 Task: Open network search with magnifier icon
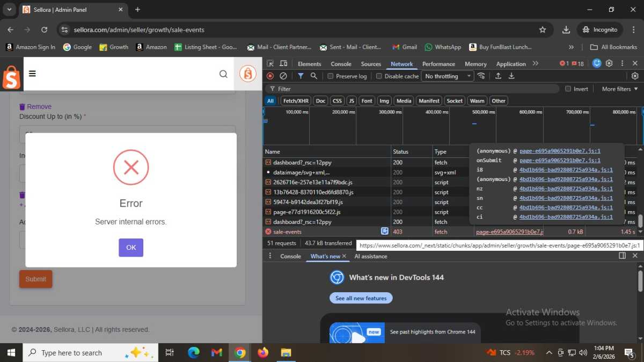tap(314, 76)
